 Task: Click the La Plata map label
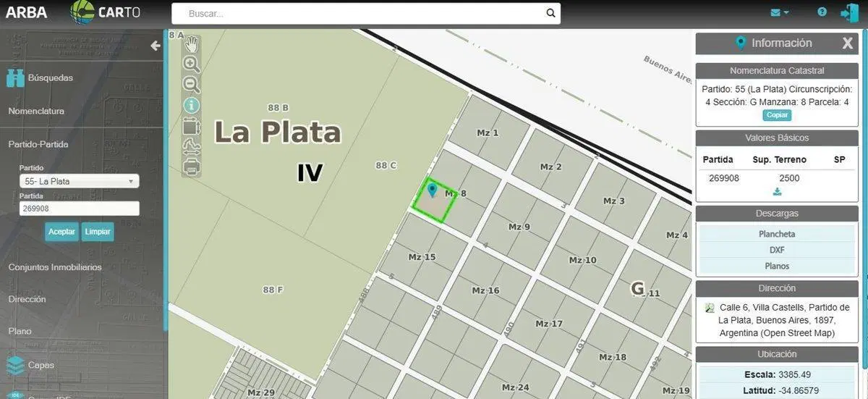click(278, 132)
